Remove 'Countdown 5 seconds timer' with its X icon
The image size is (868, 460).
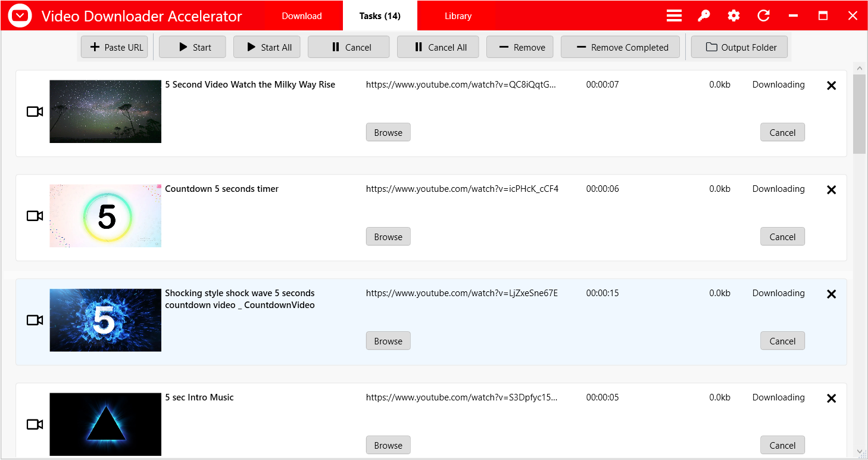click(x=831, y=189)
